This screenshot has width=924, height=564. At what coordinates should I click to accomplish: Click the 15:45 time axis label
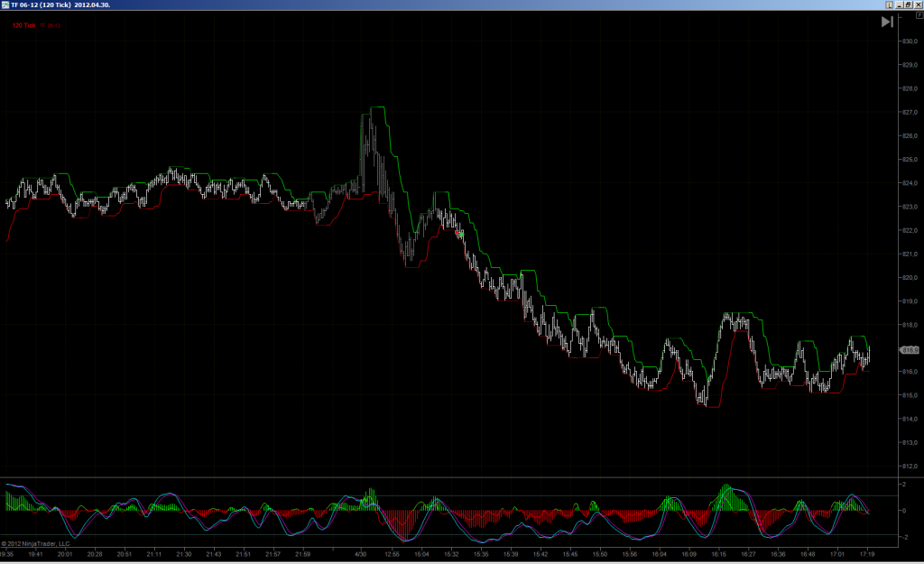coord(570,554)
